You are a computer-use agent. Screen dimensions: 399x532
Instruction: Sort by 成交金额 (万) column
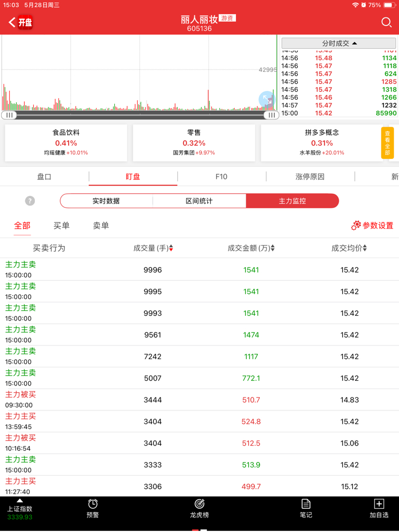[251, 248]
